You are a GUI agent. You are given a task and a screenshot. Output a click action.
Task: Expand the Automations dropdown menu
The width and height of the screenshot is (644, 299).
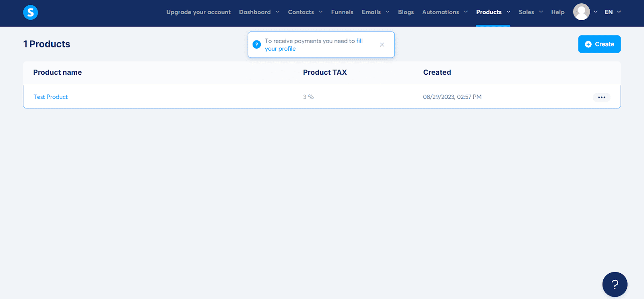[x=444, y=12]
